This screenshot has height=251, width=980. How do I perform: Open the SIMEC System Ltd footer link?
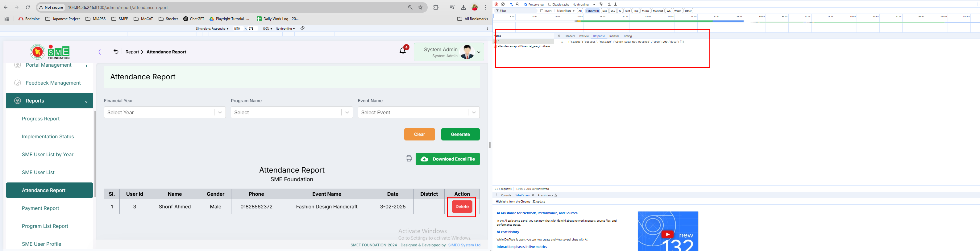(464, 245)
